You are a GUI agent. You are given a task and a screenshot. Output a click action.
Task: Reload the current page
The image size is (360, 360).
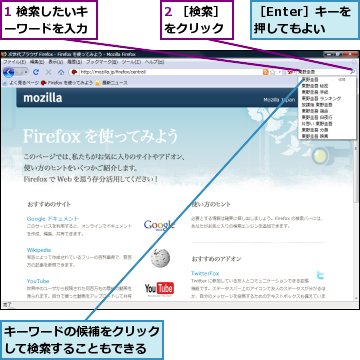click(36, 72)
